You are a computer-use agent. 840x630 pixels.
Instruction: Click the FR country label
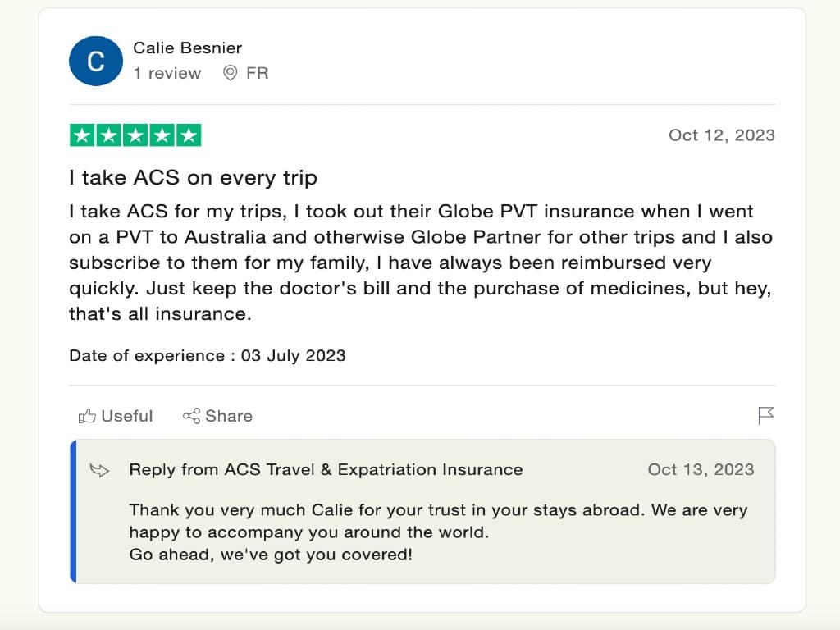tap(258, 73)
